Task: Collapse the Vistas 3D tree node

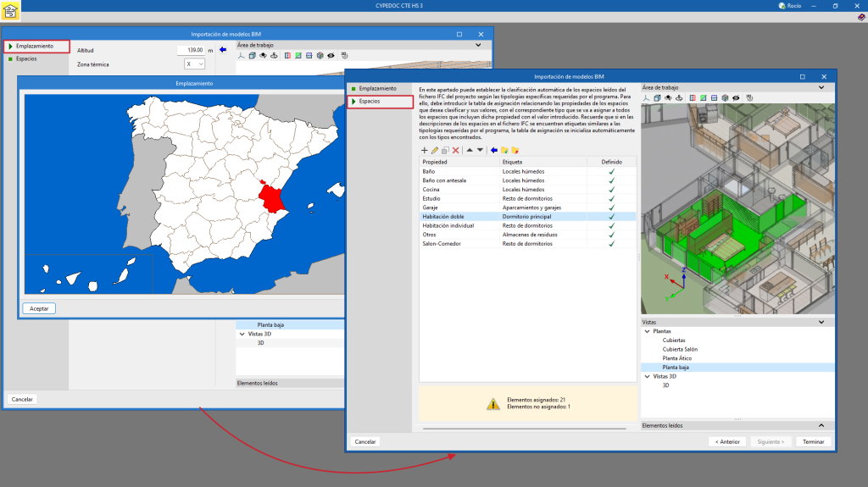Action: click(647, 376)
